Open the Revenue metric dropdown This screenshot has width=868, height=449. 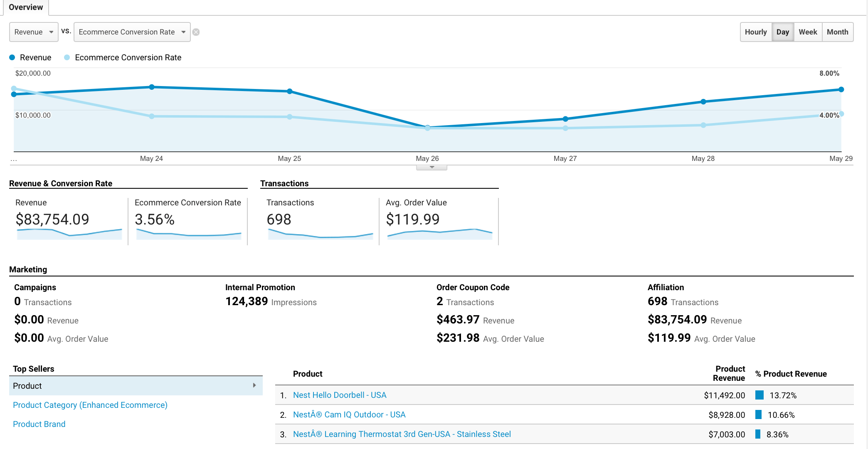[x=34, y=32]
